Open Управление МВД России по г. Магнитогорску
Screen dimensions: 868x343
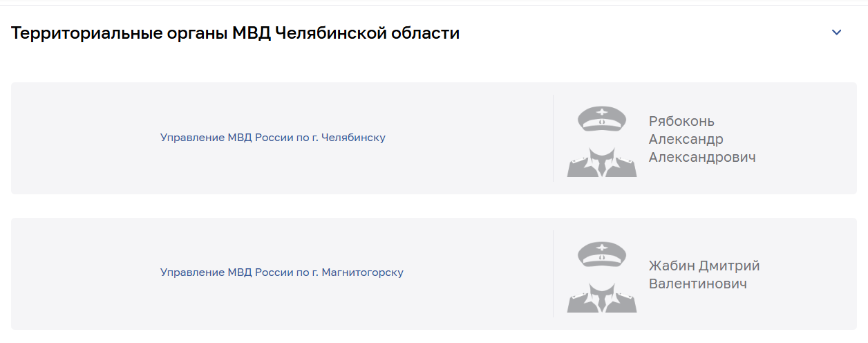(x=281, y=272)
